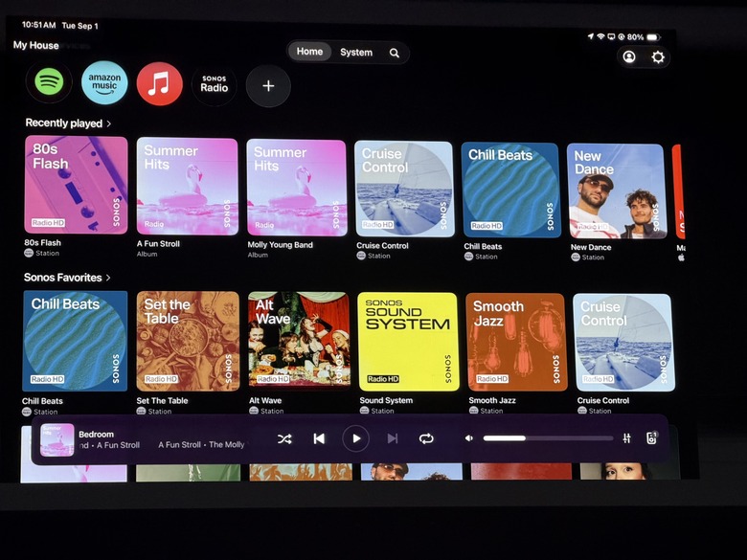Adjust the volume slider
Viewport: 747px width, 560px height.
(x=548, y=438)
